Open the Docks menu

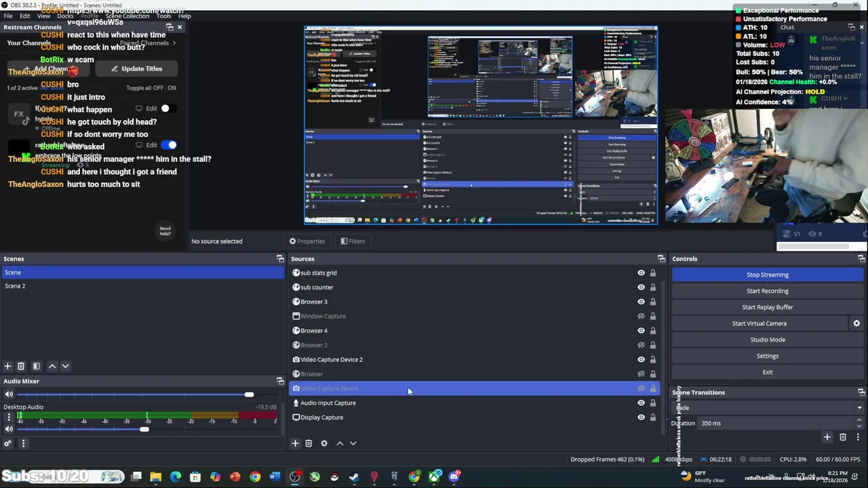click(65, 16)
